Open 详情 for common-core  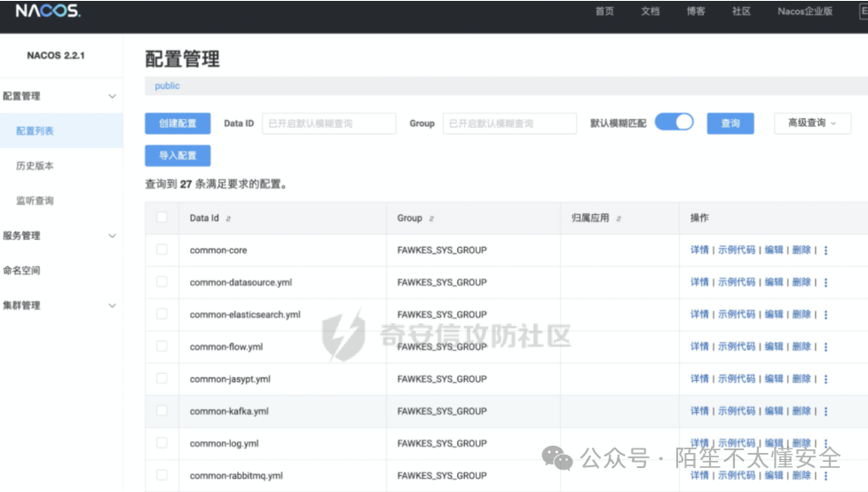[x=699, y=250]
